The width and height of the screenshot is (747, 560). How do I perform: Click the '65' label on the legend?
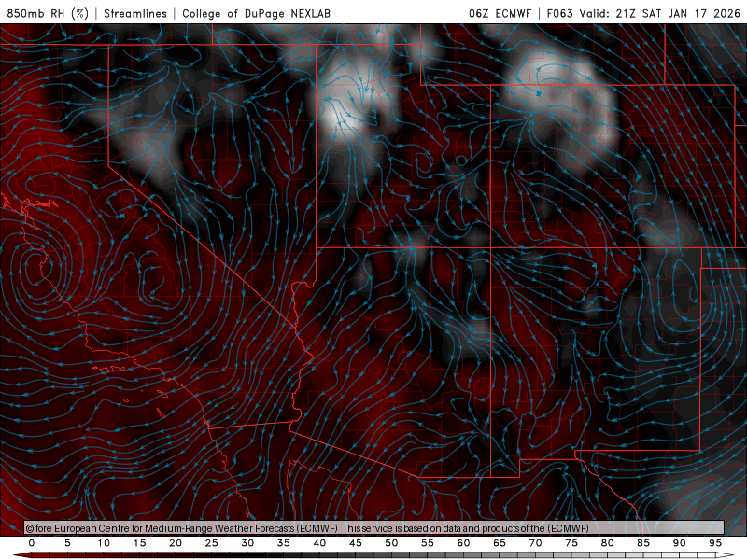pyautogui.click(x=500, y=543)
